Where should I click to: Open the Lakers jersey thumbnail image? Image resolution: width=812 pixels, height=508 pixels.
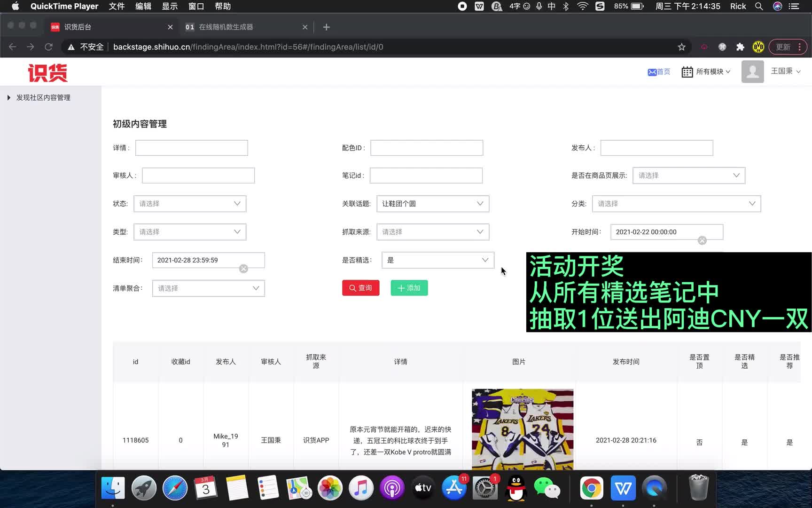point(523,429)
